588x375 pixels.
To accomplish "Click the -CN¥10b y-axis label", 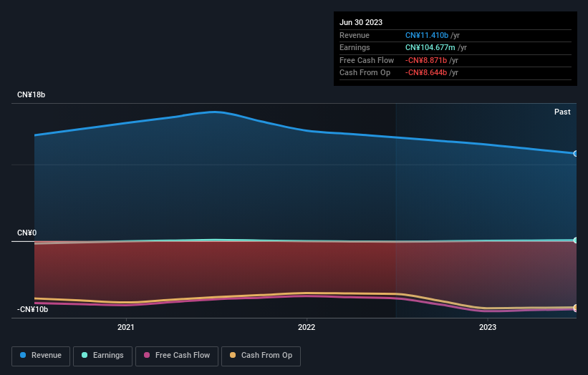I will pos(33,309).
